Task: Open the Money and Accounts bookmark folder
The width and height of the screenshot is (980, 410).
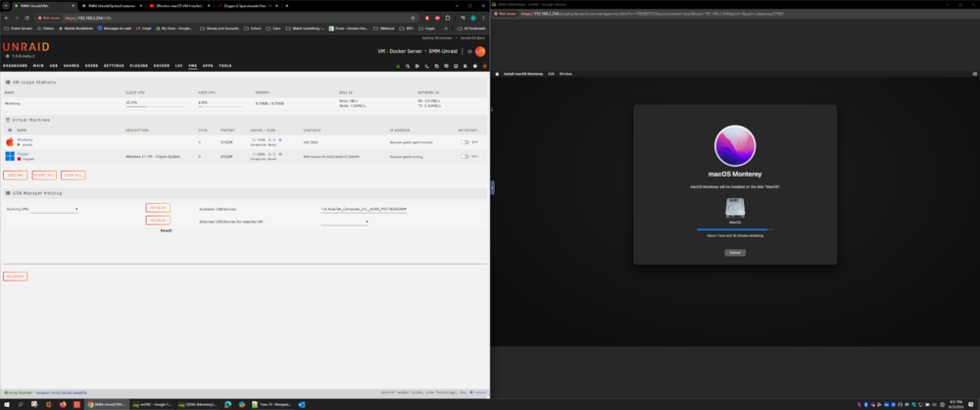Action: [220, 28]
